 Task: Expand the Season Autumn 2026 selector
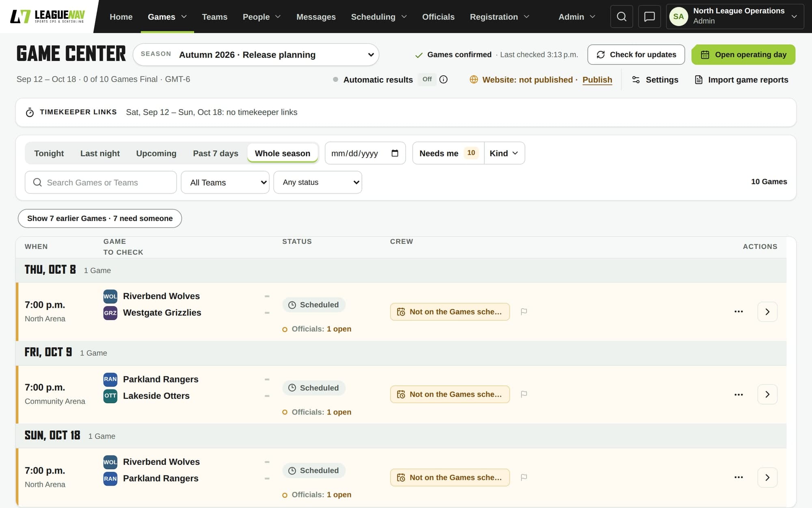tap(256, 54)
